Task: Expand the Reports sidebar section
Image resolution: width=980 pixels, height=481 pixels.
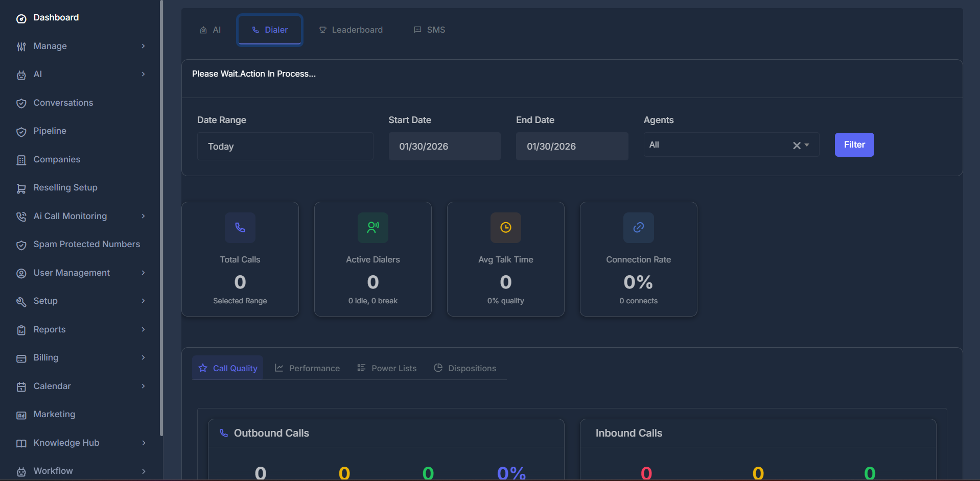Action: (49, 329)
